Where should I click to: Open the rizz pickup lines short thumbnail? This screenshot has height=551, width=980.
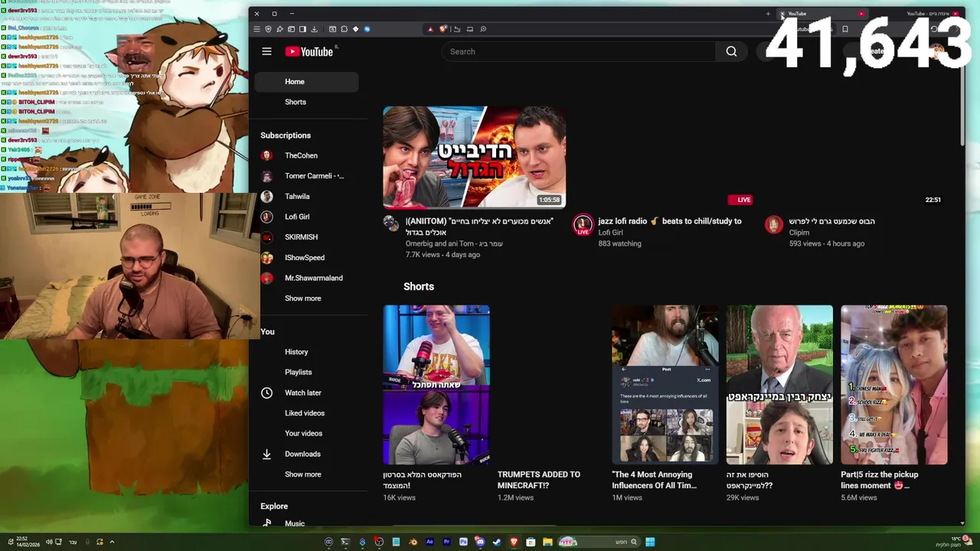(894, 385)
